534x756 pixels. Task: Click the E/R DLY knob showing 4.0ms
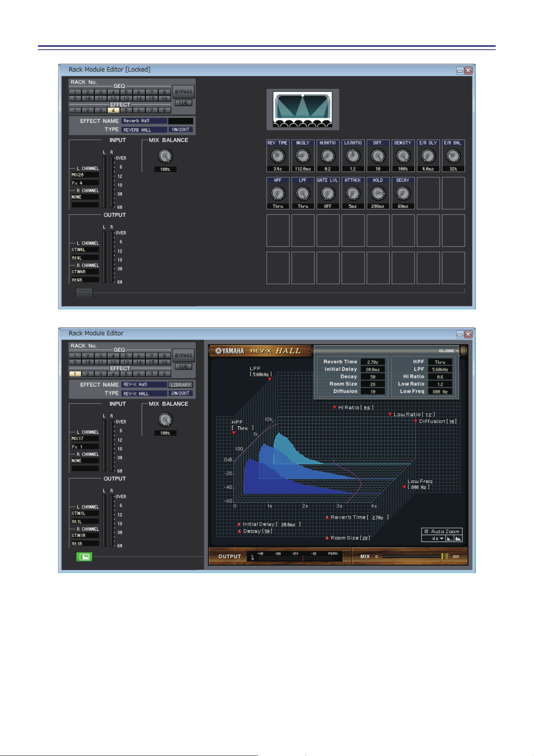(428, 156)
